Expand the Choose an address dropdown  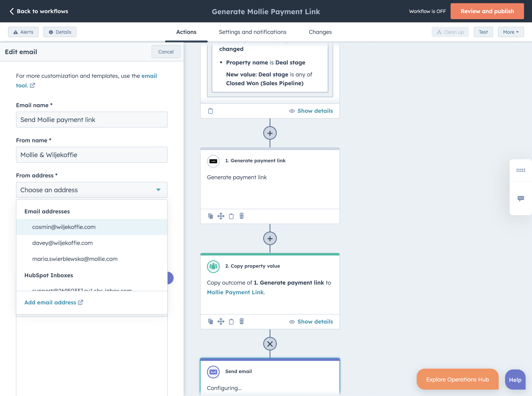click(x=92, y=190)
